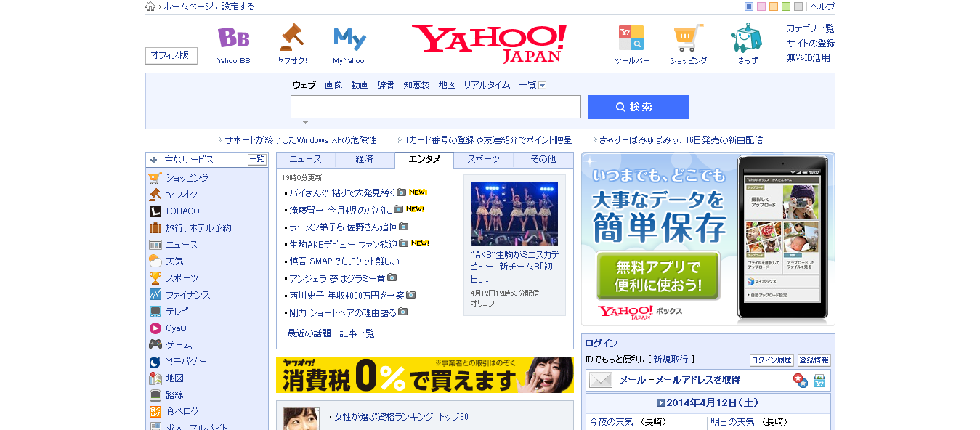
Task: Click the red-blue star points icon
Action: pyautogui.click(x=800, y=380)
